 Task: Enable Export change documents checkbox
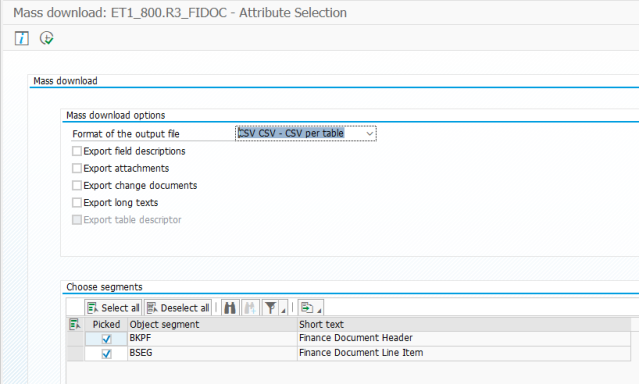77,185
